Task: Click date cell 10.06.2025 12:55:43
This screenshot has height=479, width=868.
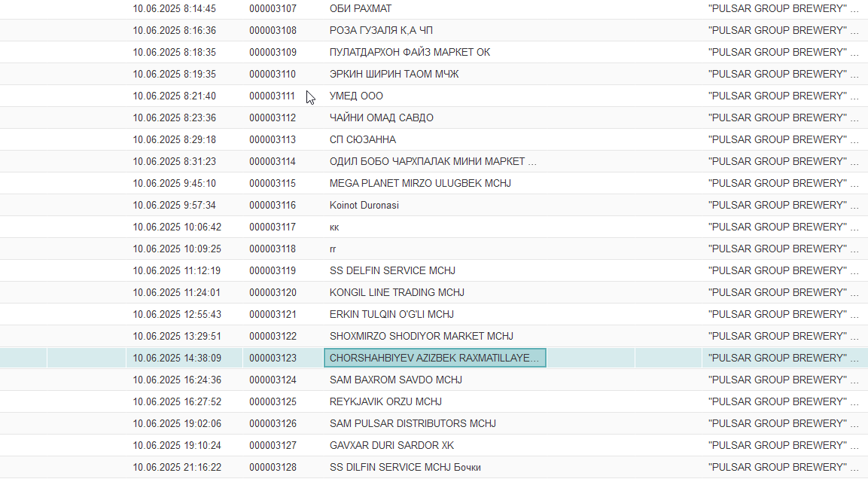Action: 177,315
